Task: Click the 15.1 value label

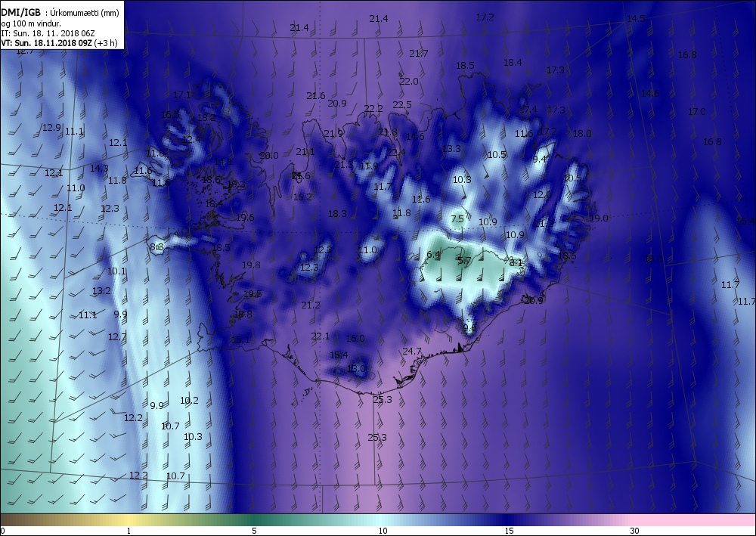Action: (240, 340)
